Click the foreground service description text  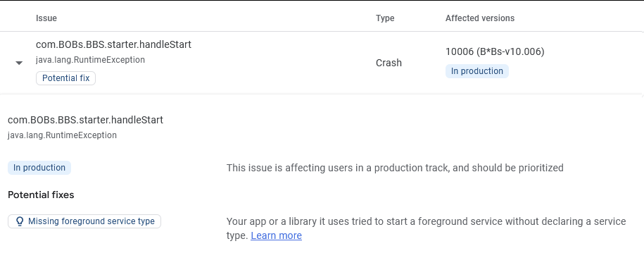[x=426, y=228]
